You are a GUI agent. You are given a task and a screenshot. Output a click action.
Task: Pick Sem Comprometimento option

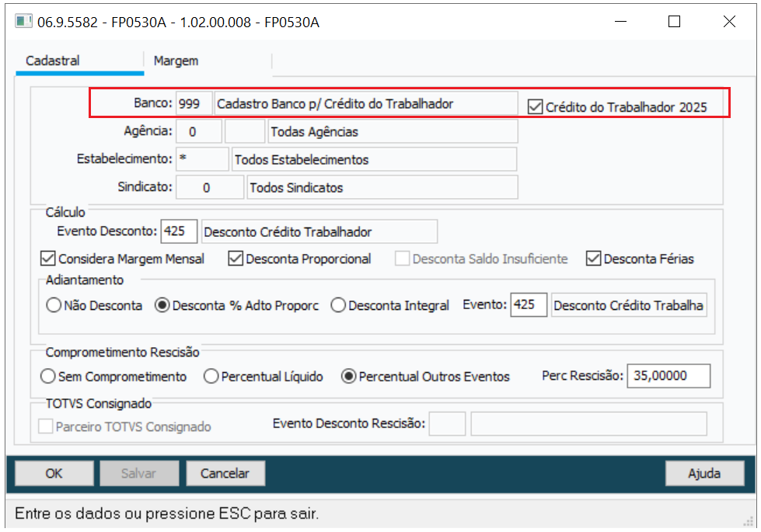(x=45, y=376)
